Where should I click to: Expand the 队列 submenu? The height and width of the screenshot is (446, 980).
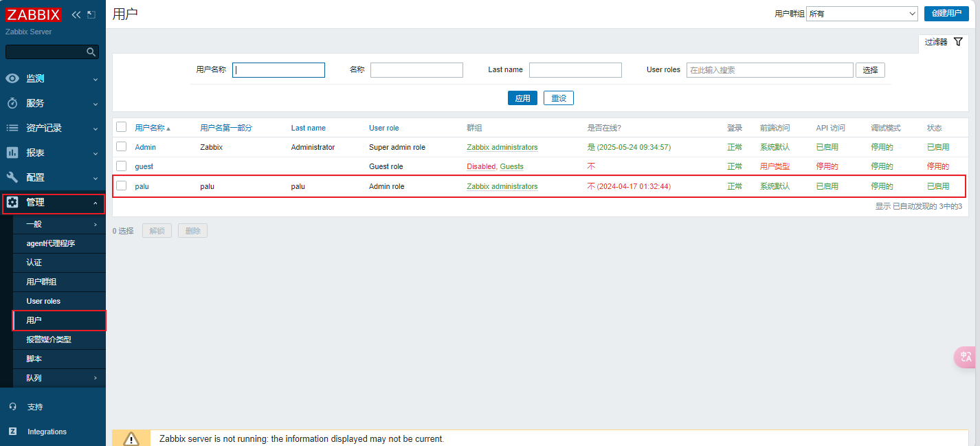[59, 378]
